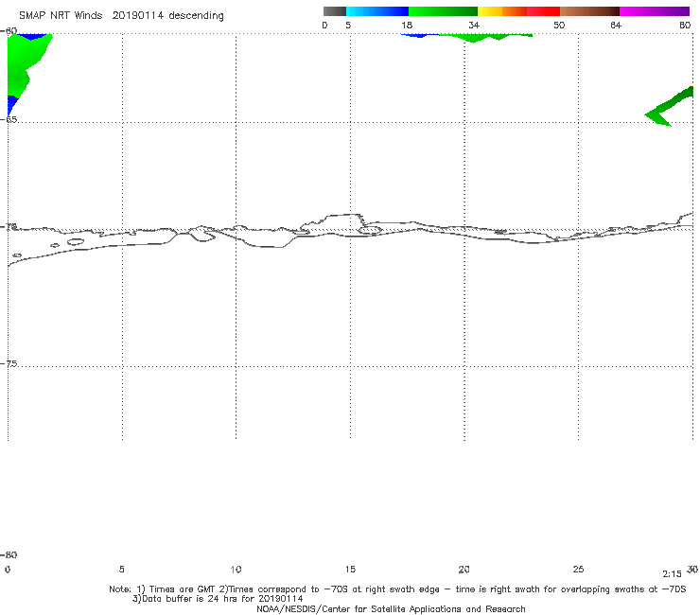Click the color bar label '64'

pos(616,25)
